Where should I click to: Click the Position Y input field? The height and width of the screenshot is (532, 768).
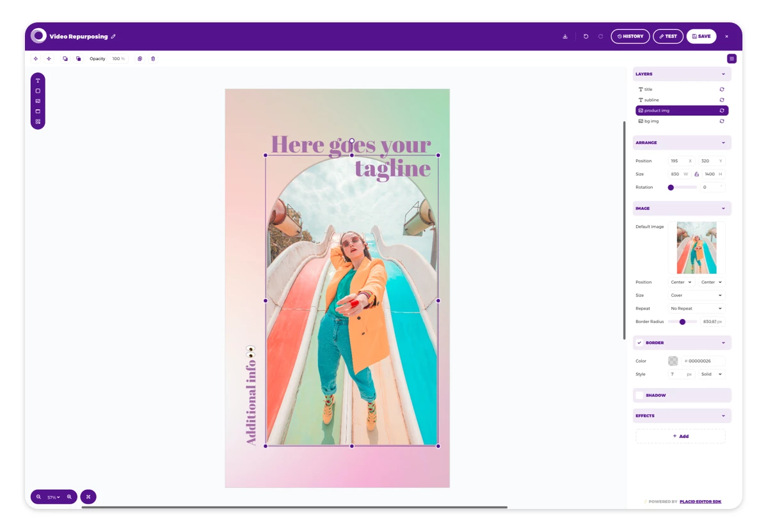point(712,161)
